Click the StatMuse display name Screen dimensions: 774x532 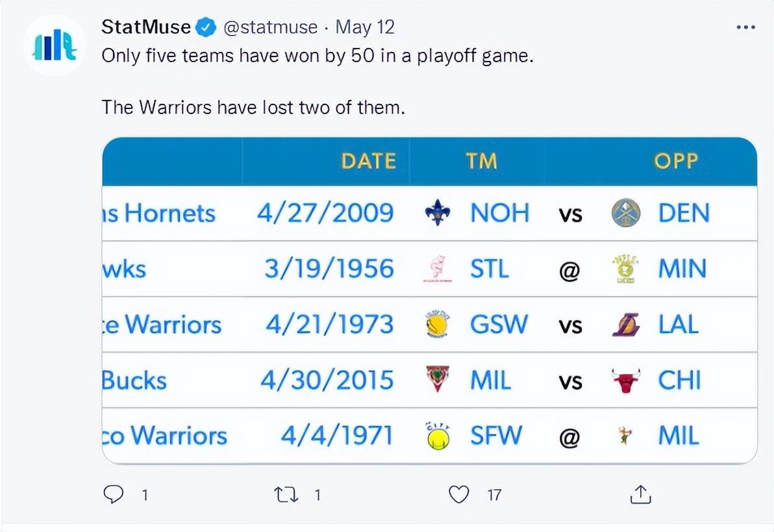[x=146, y=27]
